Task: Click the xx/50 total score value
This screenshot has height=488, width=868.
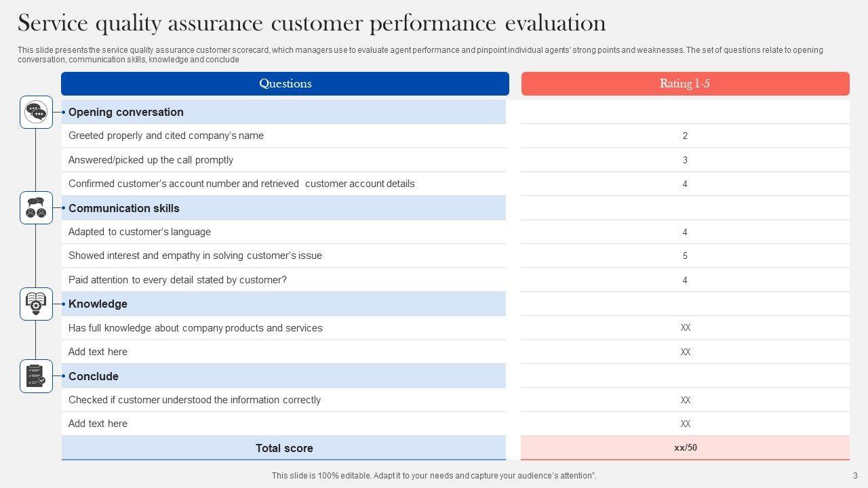Action: point(685,447)
